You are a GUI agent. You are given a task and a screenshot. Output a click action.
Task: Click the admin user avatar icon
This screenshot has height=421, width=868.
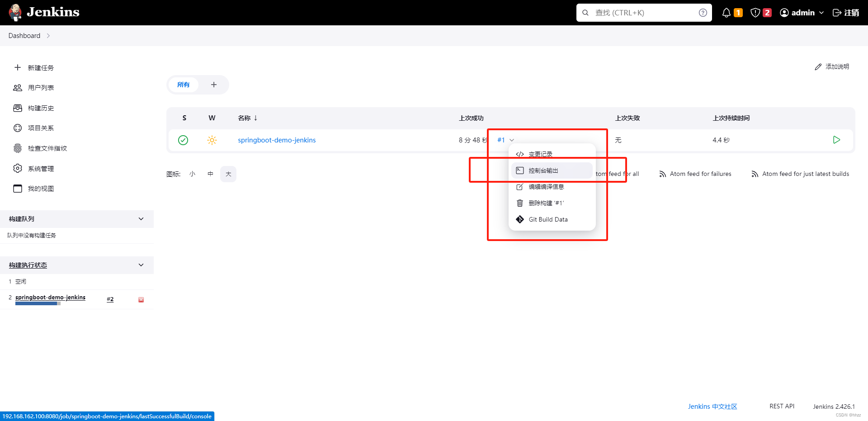784,13
